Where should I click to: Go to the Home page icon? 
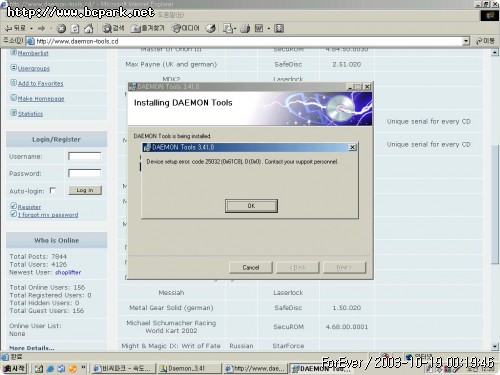point(89,29)
